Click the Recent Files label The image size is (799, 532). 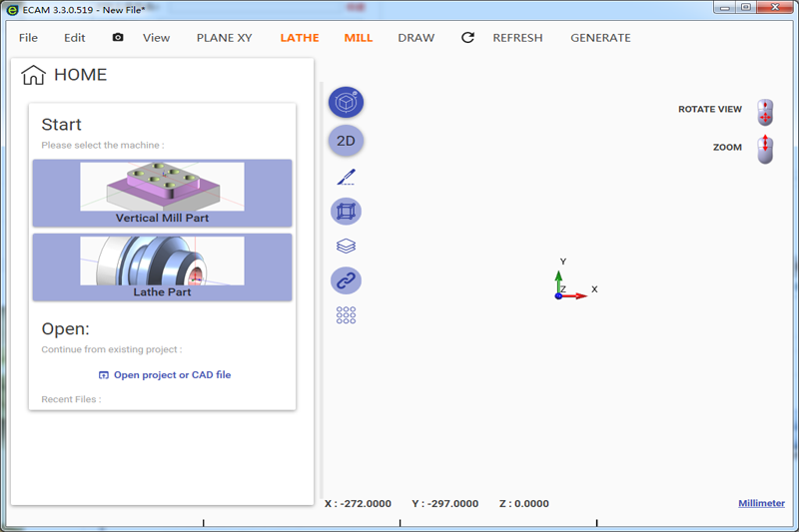(71, 399)
